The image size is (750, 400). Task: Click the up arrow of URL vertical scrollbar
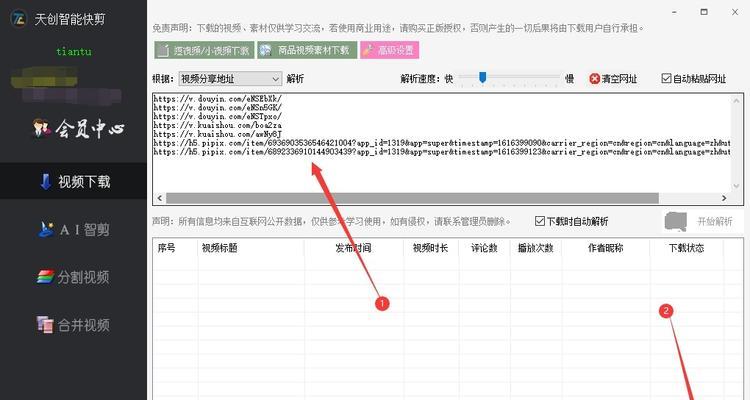pyautogui.click(x=737, y=100)
